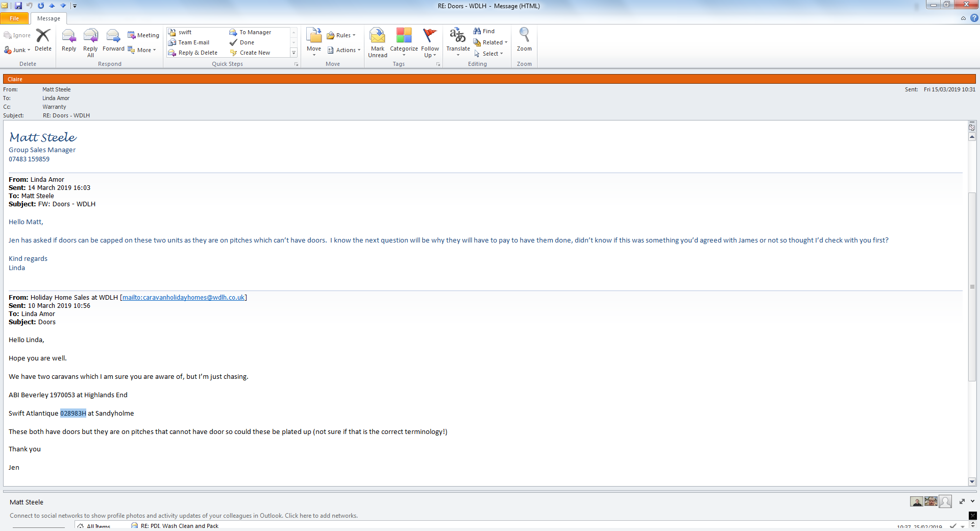Viewport: 980px width, 531px height.
Task: Open the Related dropdown
Action: pos(491,42)
